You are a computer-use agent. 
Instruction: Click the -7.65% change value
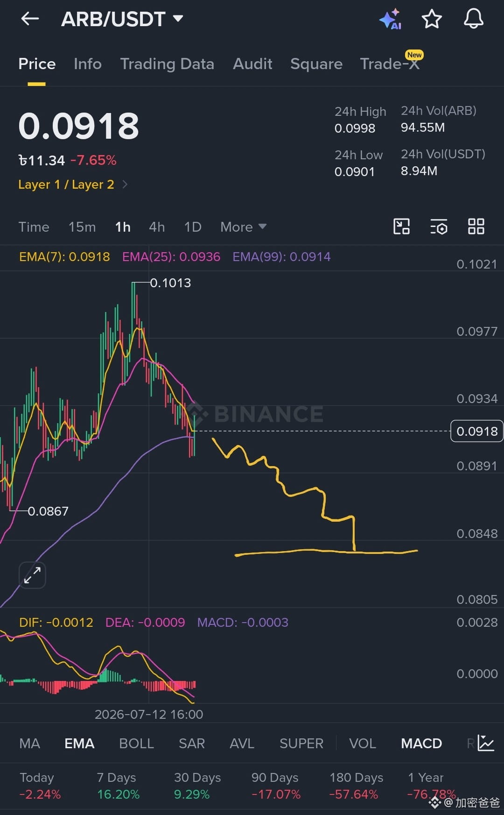pos(93,161)
